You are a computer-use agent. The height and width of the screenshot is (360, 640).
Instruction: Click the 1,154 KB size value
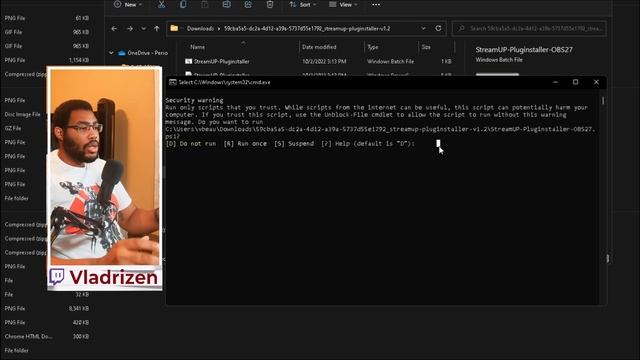[x=79, y=60]
